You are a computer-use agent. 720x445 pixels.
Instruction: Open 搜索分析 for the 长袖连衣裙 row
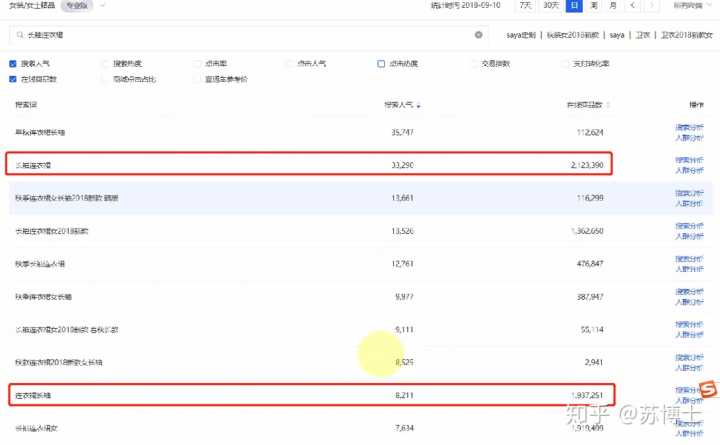(x=689, y=158)
